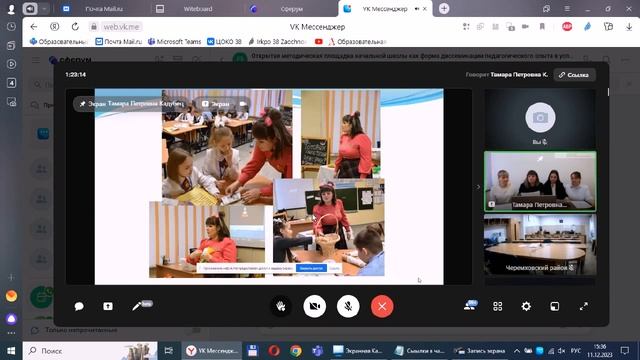Open the Почта Mail.ru tab
Image resolution: width=640 pixels, height=360 pixels.
pos(104,9)
